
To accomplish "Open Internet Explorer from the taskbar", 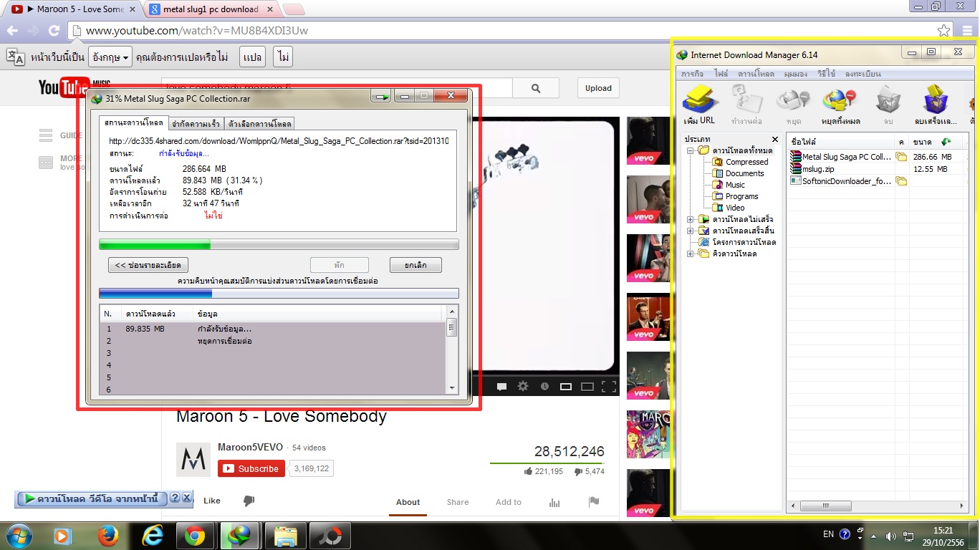I will 153,535.
